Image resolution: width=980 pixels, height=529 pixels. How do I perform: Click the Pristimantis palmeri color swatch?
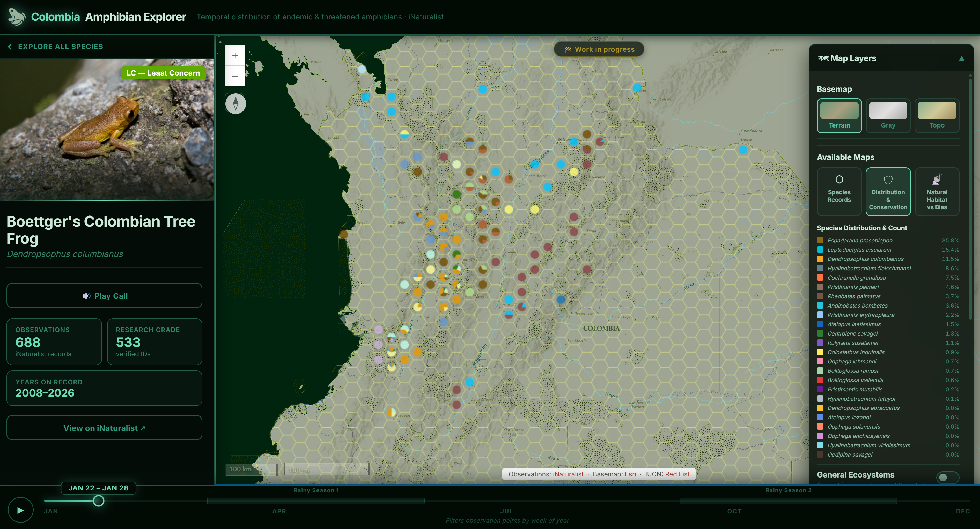coord(820,287)
